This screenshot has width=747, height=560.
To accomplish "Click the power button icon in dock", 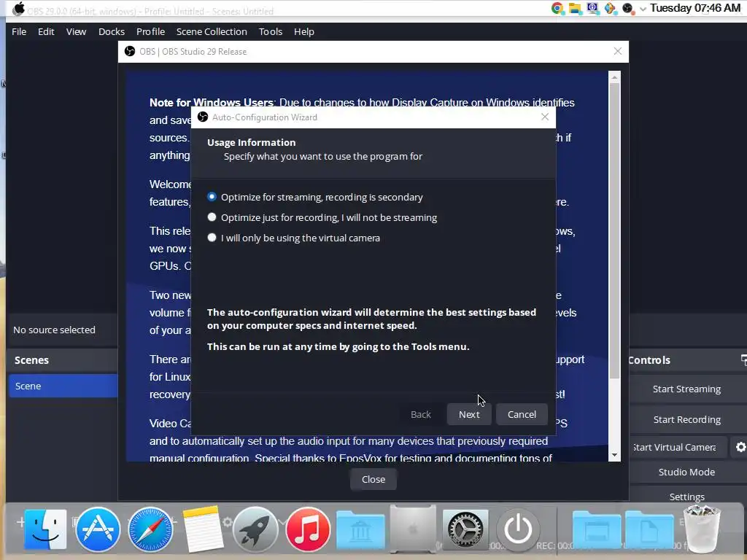I will pyautogui.click(x=518, y=529).
